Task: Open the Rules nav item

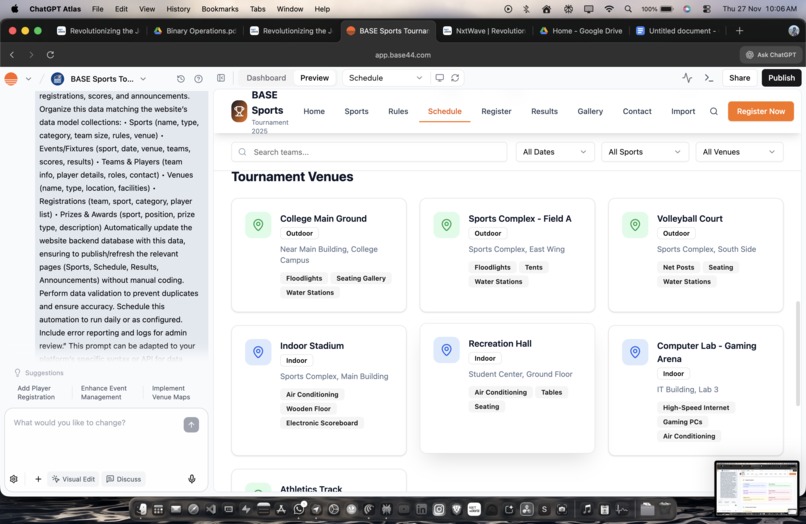Action: [398, 111]
